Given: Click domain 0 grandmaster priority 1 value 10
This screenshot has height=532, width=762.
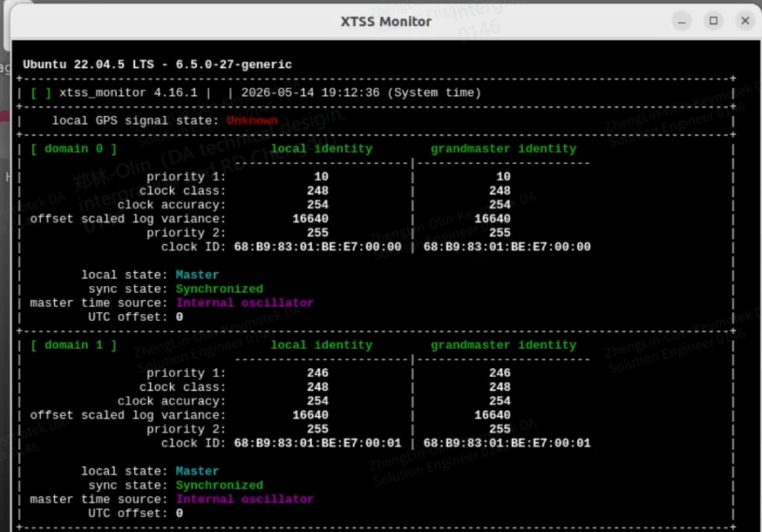Looking at the screenshot, I should 503,176.
